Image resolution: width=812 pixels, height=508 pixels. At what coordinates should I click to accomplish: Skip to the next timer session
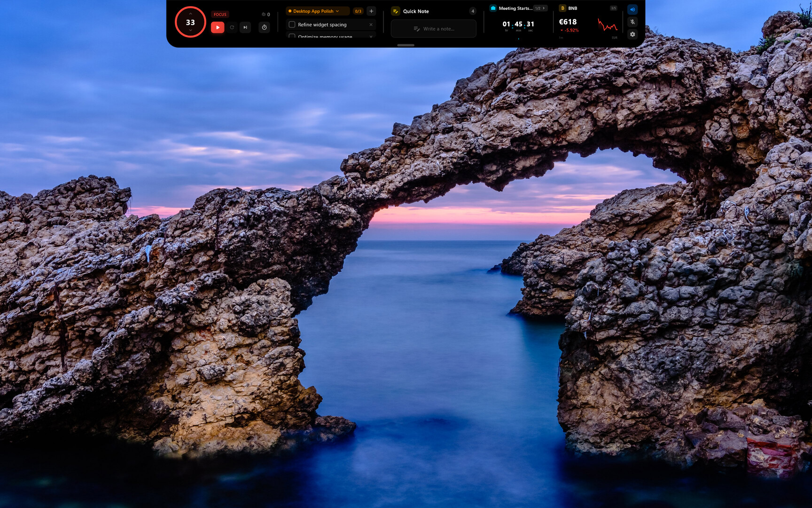[x=245, y=27]
